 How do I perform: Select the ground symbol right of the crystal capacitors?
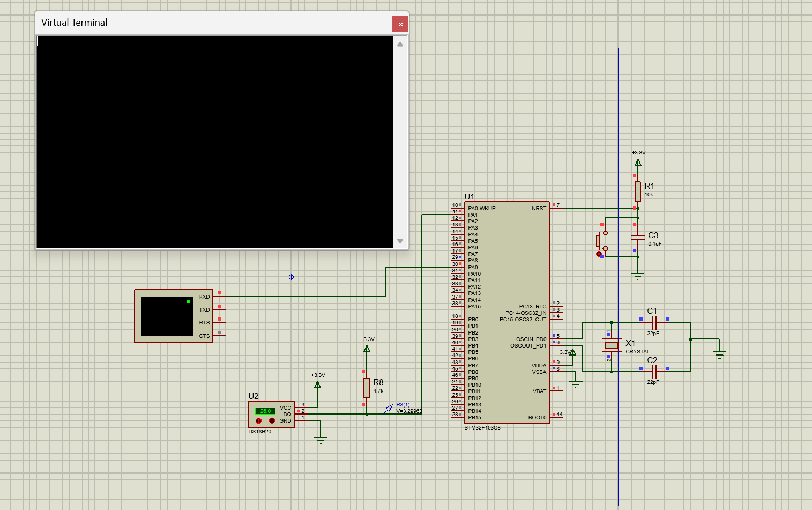pos(719,354)
